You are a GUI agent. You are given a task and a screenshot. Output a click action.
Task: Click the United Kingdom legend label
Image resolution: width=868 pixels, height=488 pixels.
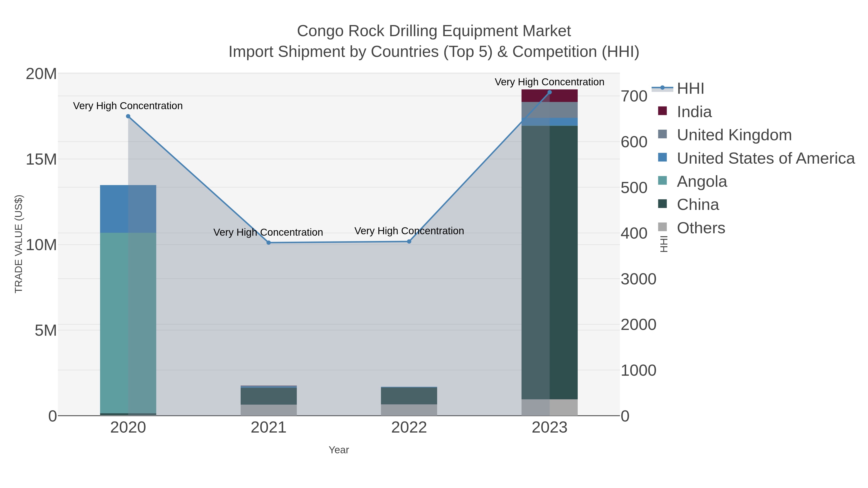click(734, 135)
